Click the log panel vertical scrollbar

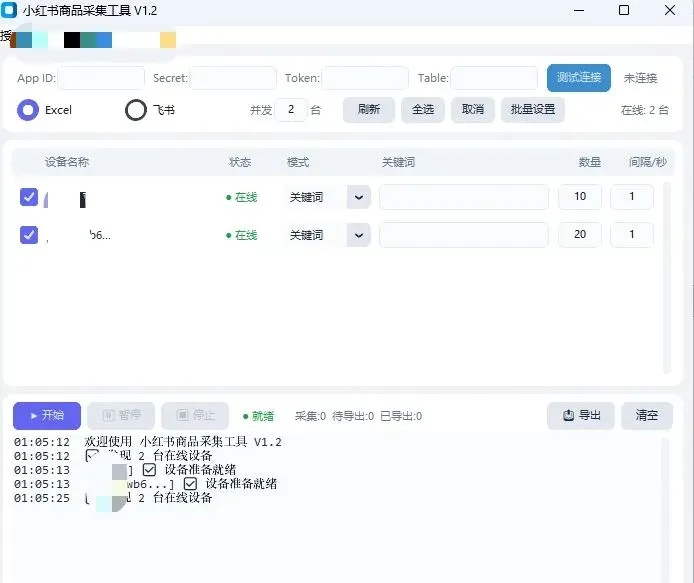(x=665, y=509)
